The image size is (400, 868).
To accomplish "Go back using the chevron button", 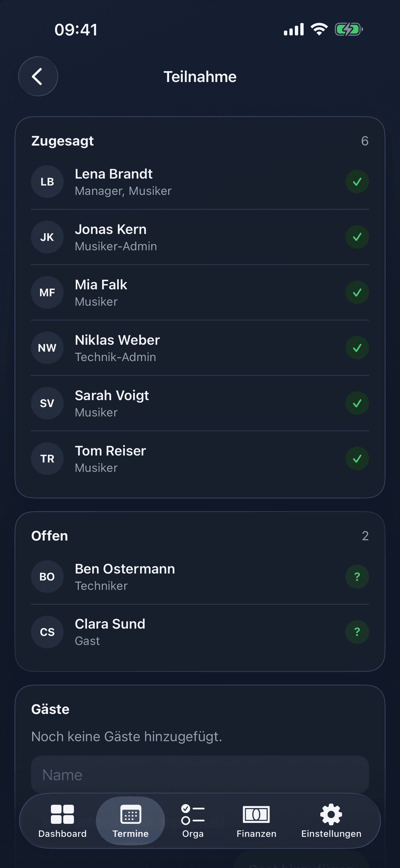I will [38, 77].
